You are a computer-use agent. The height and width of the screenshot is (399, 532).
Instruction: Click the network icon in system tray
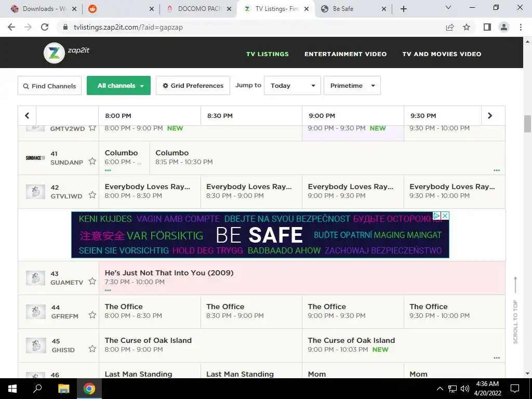[453, 389]
